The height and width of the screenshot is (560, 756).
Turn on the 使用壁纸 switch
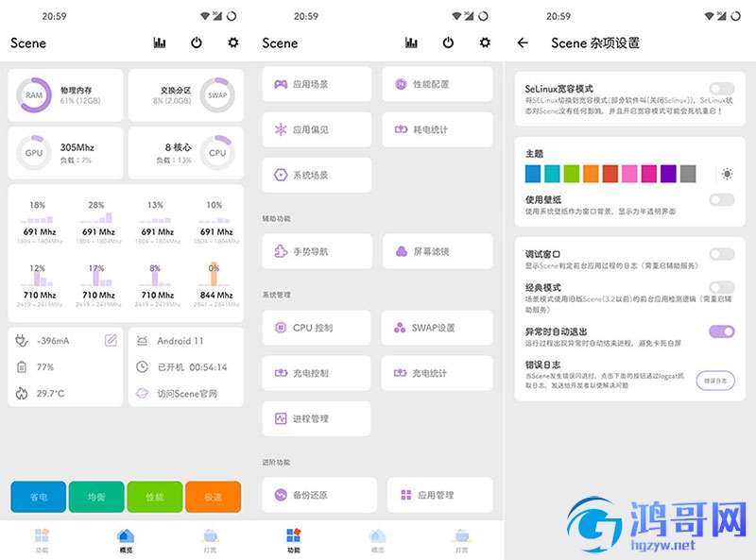(x=722, y=199)
